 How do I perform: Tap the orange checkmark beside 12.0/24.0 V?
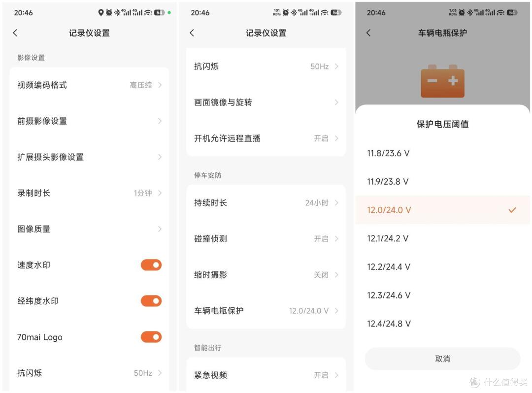[512, 210]
